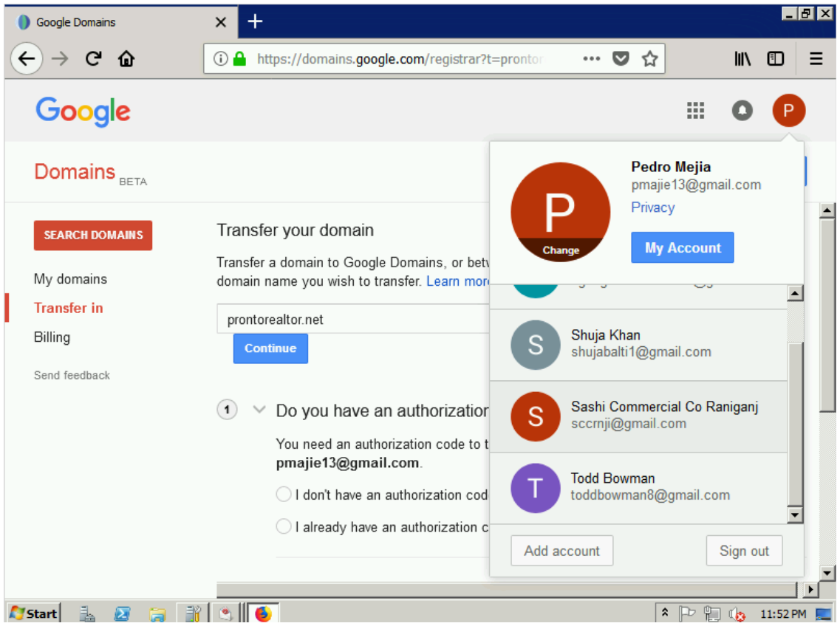
Task: Click the My Account button
Action: pyautogui.click(x=682, y=247)
